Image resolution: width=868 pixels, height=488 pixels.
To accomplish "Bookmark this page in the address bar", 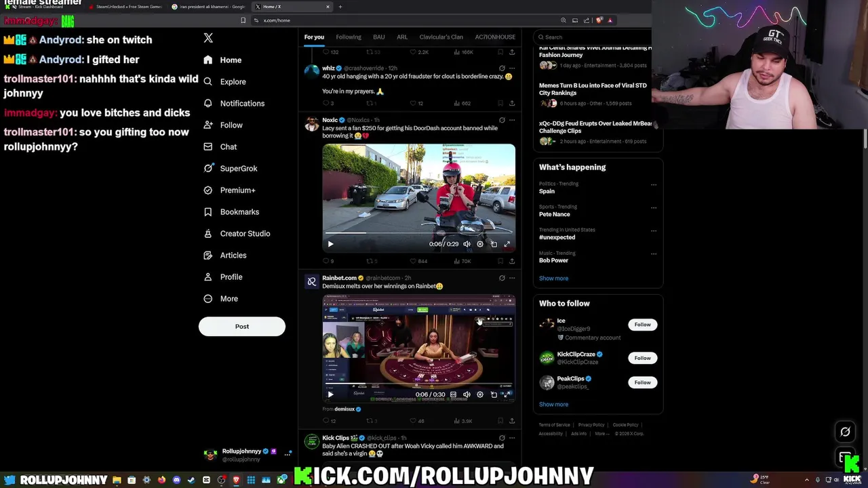I will coord(243,20).
